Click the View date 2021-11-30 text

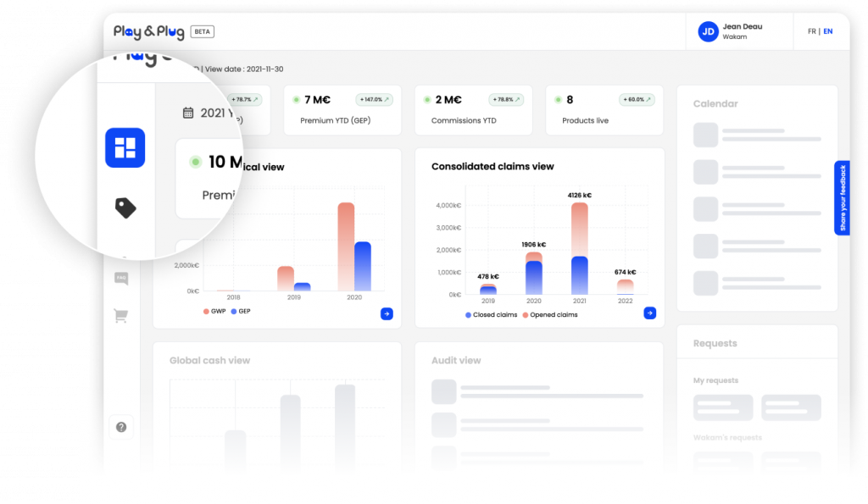244,69
